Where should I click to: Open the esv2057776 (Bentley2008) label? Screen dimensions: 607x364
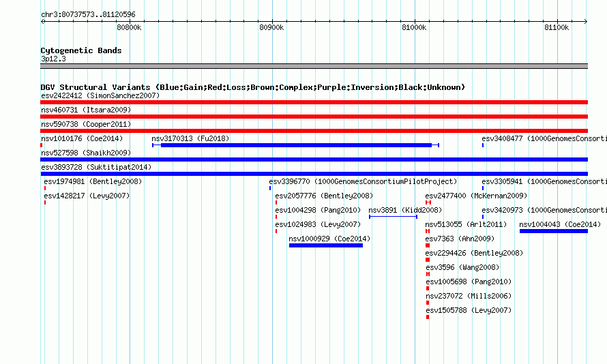point(324,196)
